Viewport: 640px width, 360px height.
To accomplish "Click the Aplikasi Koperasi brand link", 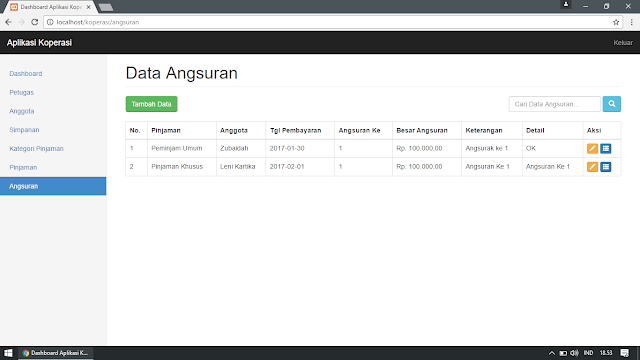I will click(x=39, y=42).
